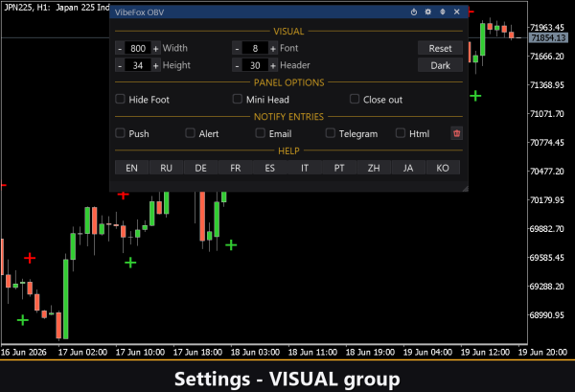The height and width of the screenshot is (392, 575).
Task: Open KO help language
Action: [x=443, y=168]
